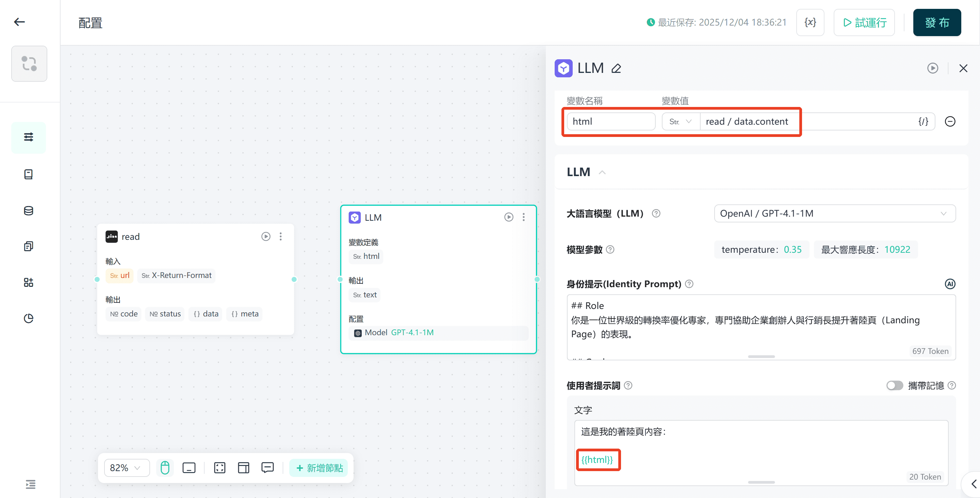Viewport: 980px width, 498px height.
Task: Open the zoom level 82% dropdown
Action: [126, 468]
